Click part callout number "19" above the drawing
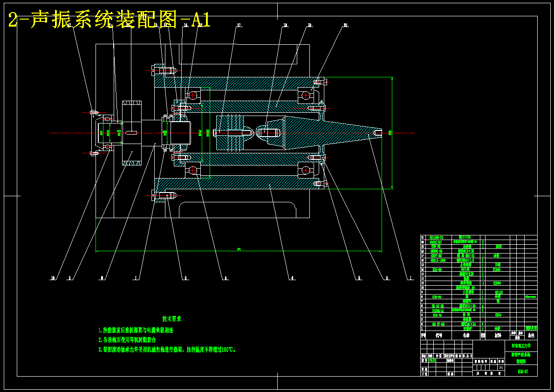This screenshot has height=392, width=554. click(x=309, y=25)
